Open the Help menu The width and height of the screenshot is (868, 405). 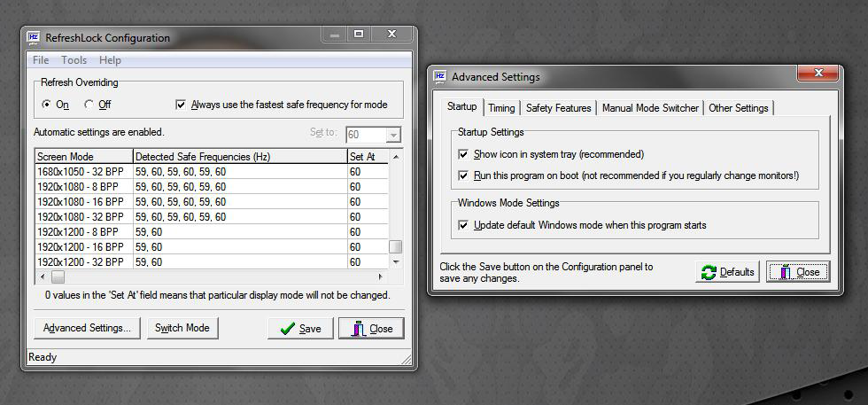tap(110, 60)
